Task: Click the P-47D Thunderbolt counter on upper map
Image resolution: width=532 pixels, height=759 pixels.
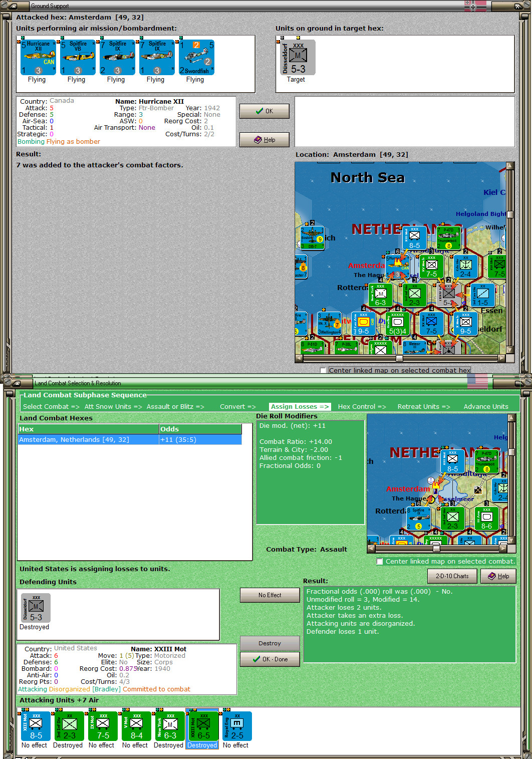Action: (x=448, y=238)
